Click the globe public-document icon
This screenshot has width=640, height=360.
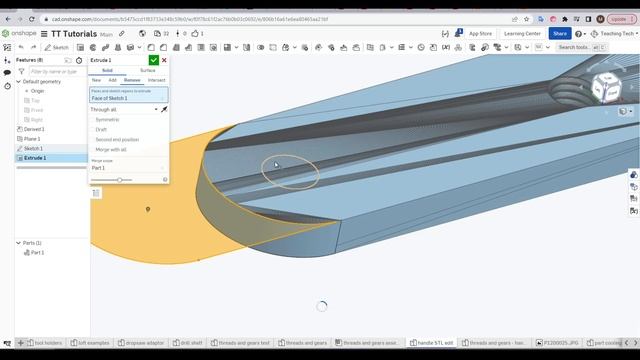[x=142, y=33]
